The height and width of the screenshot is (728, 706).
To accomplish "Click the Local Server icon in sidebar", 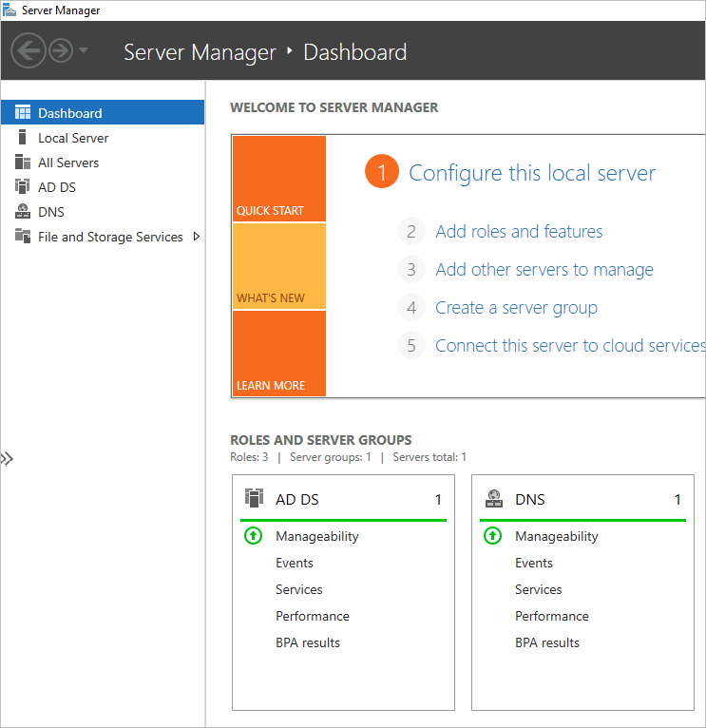I will tap(22, 137).
